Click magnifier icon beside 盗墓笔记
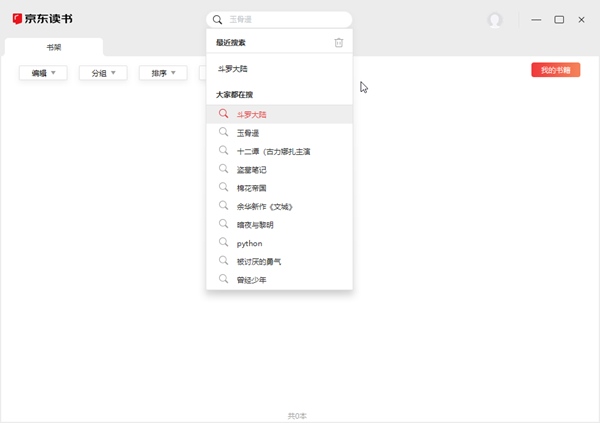Image resolution: width=600 pixels, height=423 pixels. point(223,169)
